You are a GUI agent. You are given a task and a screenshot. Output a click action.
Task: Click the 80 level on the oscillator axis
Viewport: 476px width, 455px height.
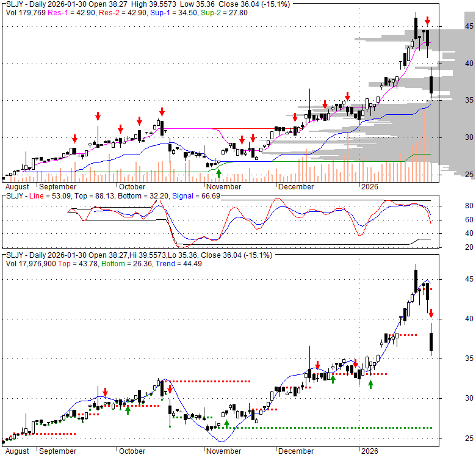tap(469, 206)
